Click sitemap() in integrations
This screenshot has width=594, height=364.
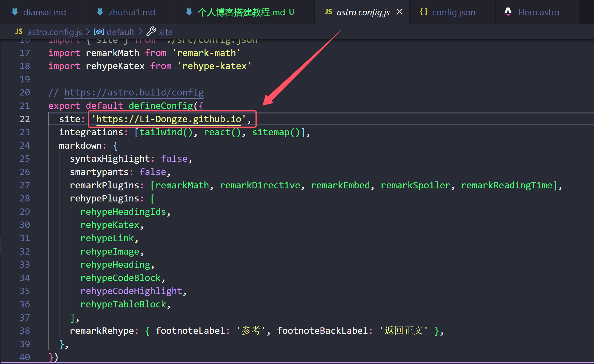tap(276, 132)
